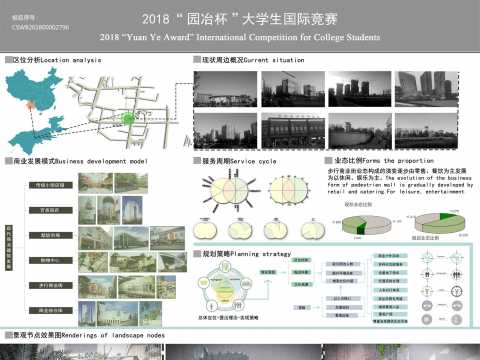
Task: Click the Service cycle diagram with radiating black arrows
Action: [x=230, y=190]
